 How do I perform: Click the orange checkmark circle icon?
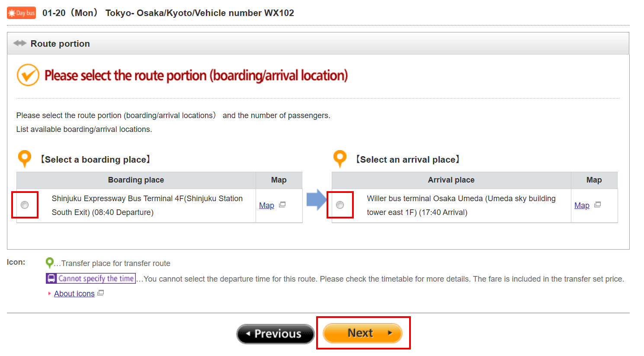point(28,75)
